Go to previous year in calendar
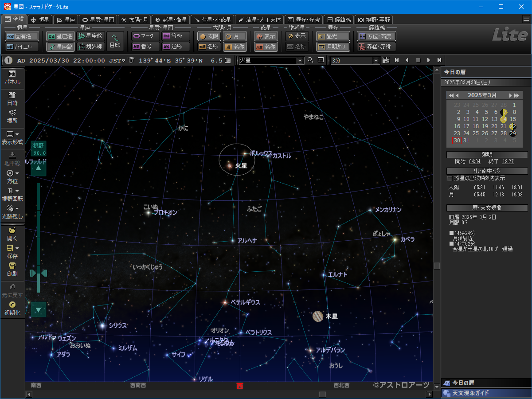532x399 pixels. [x=451, y=95]
